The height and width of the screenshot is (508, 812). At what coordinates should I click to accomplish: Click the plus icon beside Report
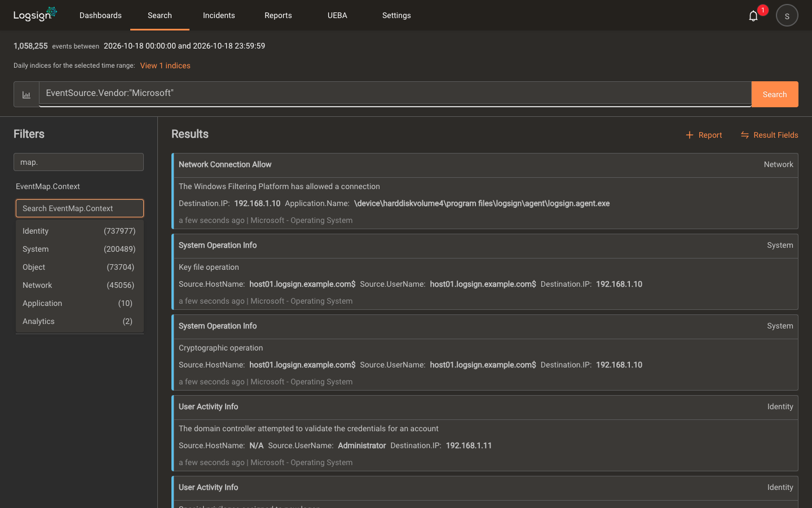(689, 135)
